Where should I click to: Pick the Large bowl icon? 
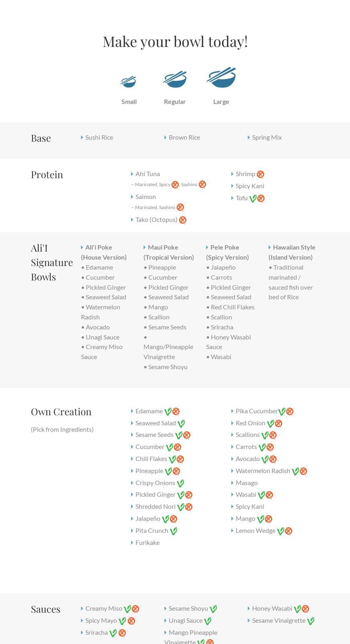click(221, 77)
